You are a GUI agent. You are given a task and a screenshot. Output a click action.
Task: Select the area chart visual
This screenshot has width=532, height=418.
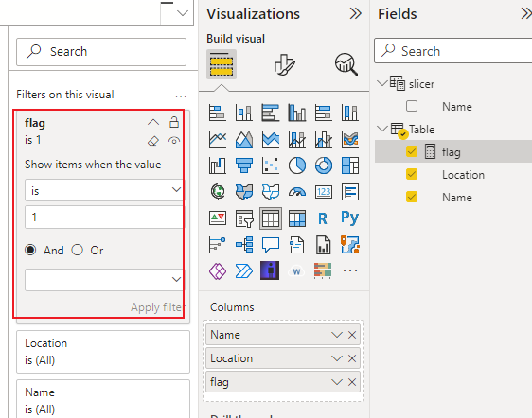[x=244, y=139]
